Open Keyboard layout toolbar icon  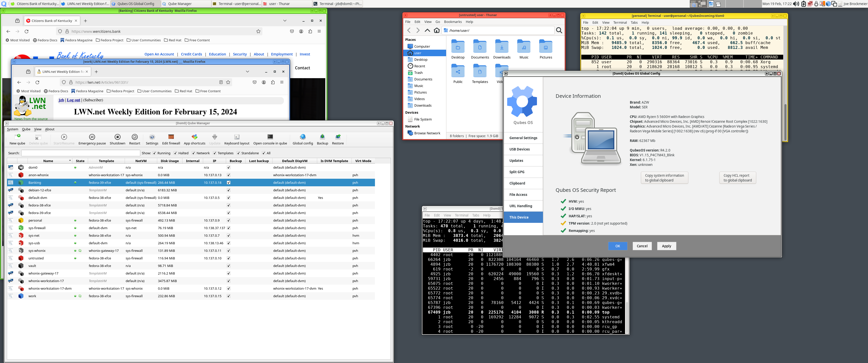point(237,137)
